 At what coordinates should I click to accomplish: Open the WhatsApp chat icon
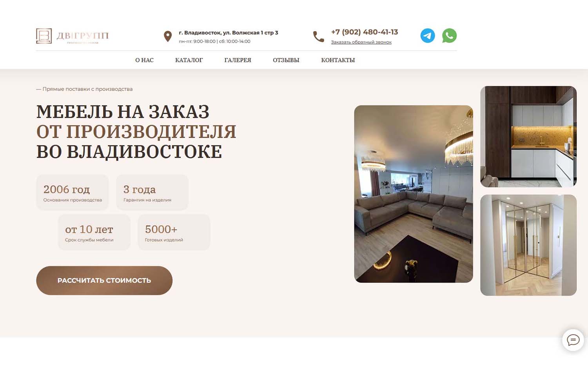(x=449, y=36)
